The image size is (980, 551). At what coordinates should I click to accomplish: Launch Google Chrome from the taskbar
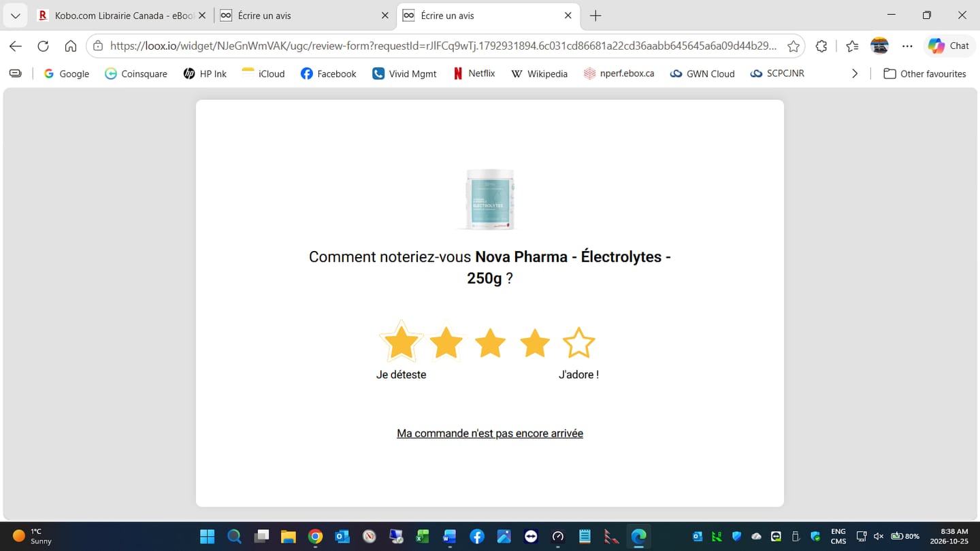tap(315, 537)
